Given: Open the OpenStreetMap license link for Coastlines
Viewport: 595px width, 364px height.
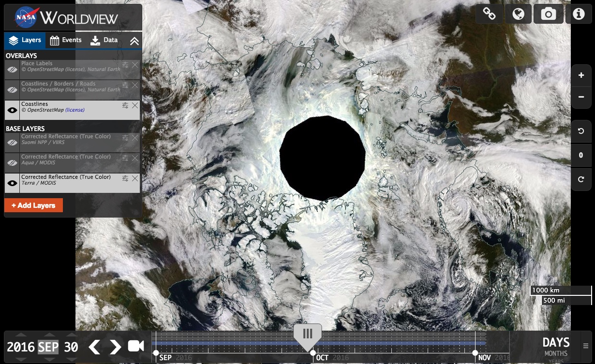Looking at the screenshot, I should click(x=74, y=110).
